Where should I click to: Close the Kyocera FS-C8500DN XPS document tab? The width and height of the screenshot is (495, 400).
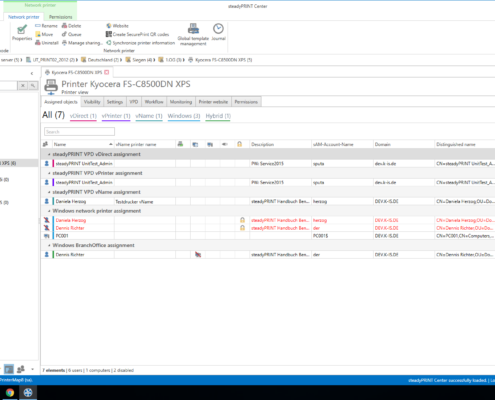[x=107, y=72]
